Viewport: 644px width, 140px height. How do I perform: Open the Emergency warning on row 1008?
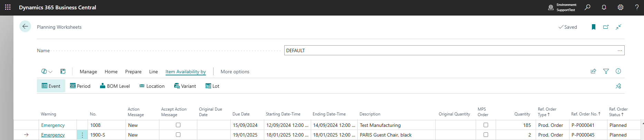point(53,125)
